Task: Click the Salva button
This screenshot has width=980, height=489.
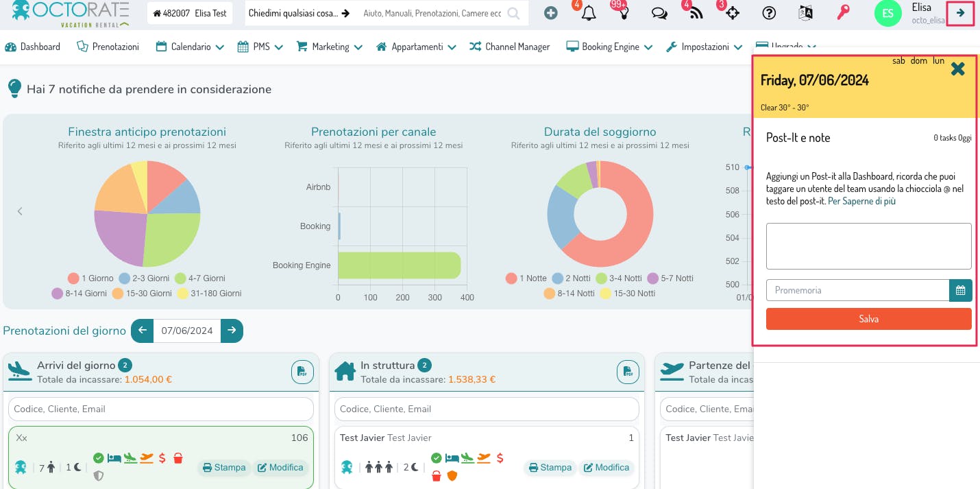Action: [868, 319]
